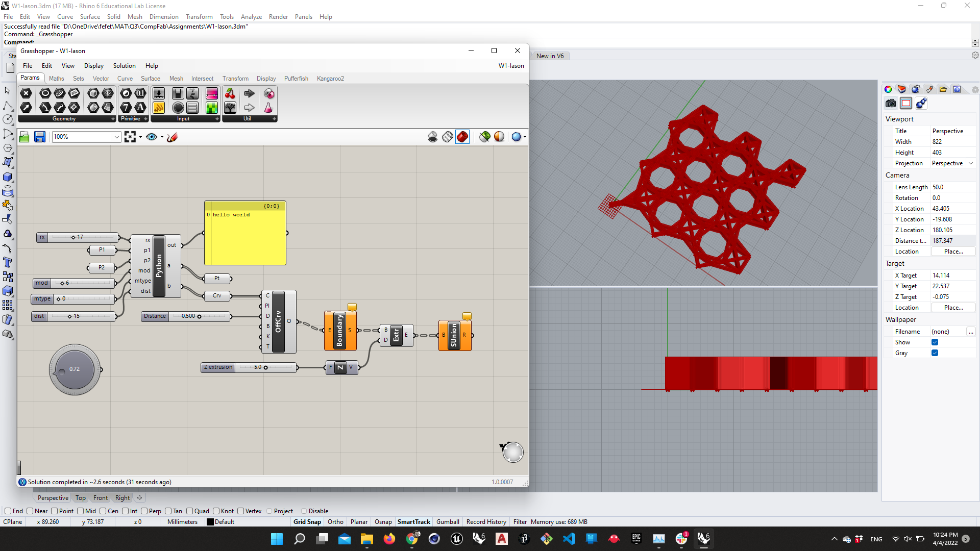Expand the Geometry panel plus arrow
This screenshot has height=551, width=980.
pos(113,119)
